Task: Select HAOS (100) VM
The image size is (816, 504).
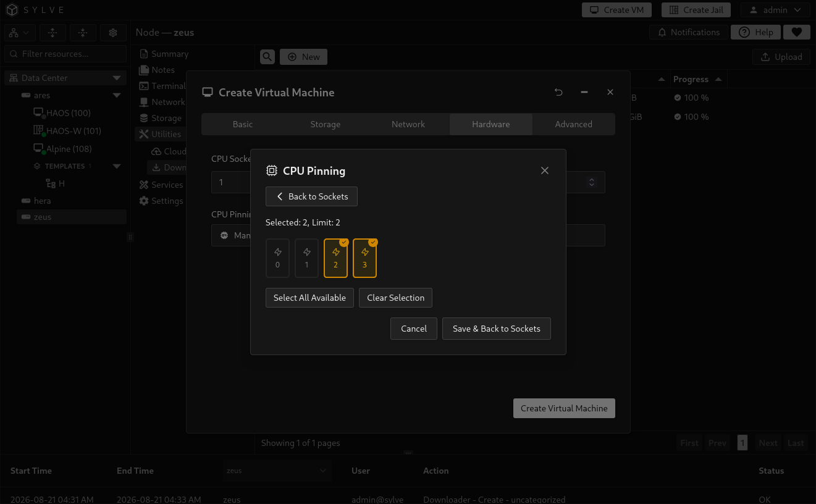Action: (x=62, y=113)
